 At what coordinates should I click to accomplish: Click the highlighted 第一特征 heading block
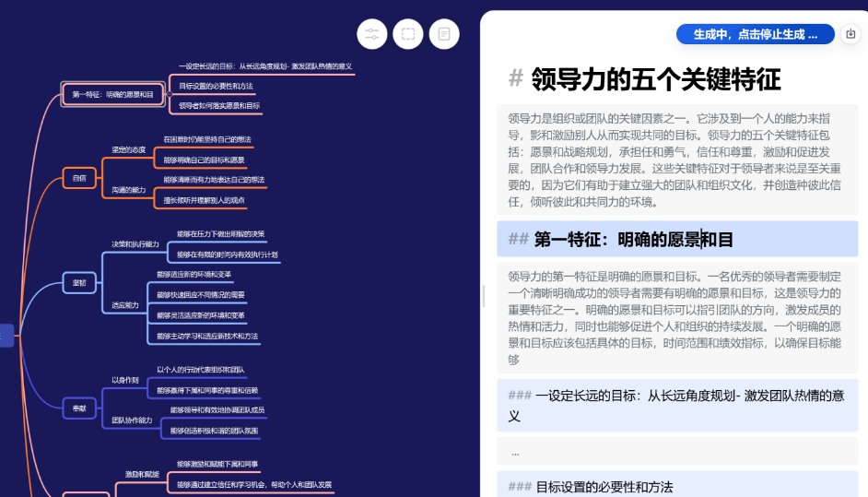pyautogui.click(x=677, y=240)
